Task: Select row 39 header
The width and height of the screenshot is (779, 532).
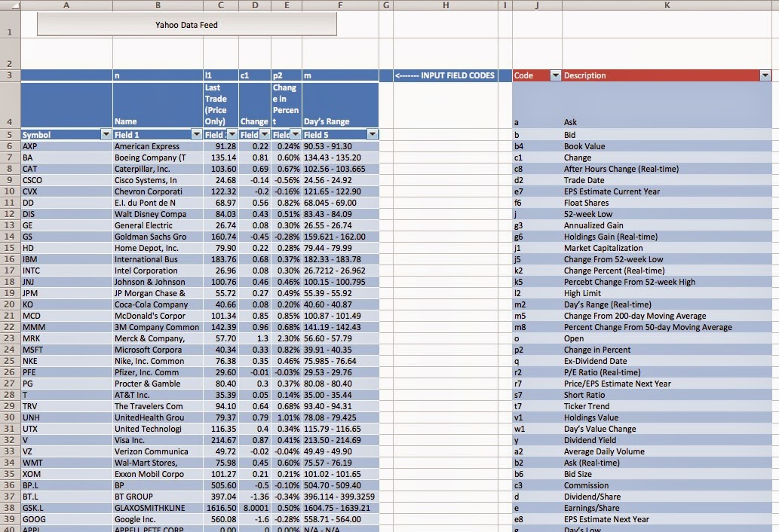Action: click(x=10, y=519)
